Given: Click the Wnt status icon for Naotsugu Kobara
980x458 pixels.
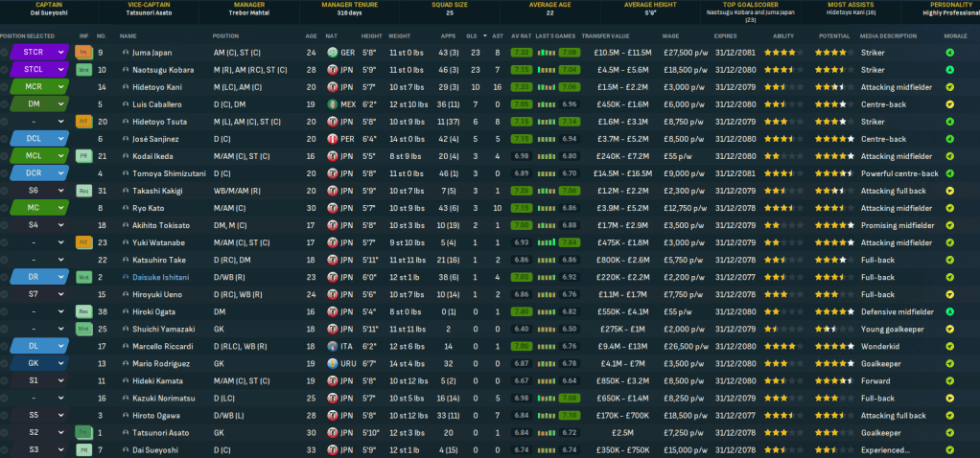Looking at the screenshot, I should point(83,69).
